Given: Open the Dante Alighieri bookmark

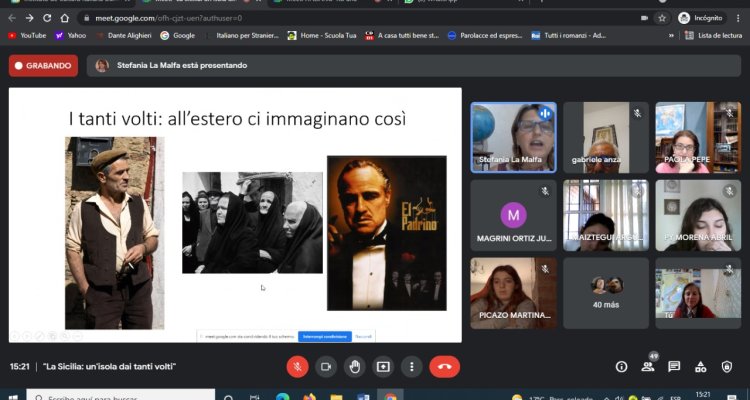Looking at the screenshot, I should [x=124, y=35].
